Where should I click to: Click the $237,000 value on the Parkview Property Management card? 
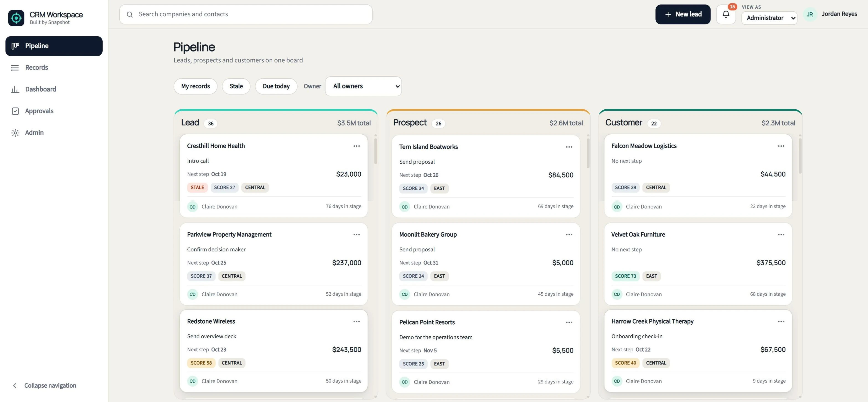[346, 263]
